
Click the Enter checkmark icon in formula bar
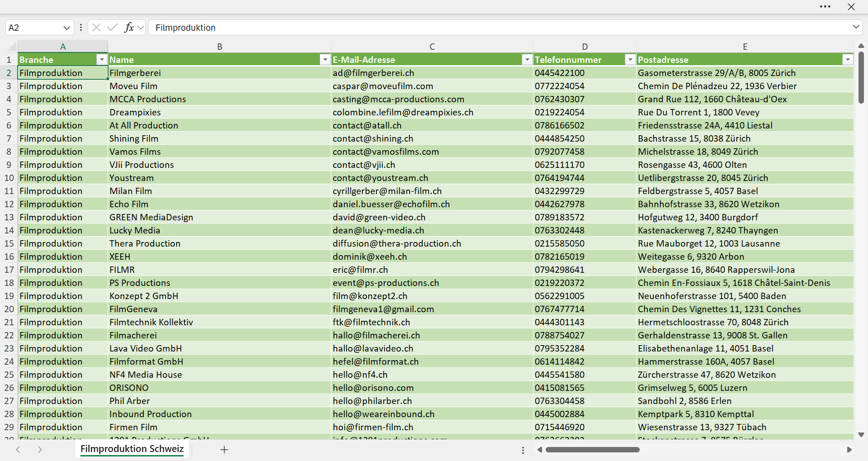[x=112, y=28]
